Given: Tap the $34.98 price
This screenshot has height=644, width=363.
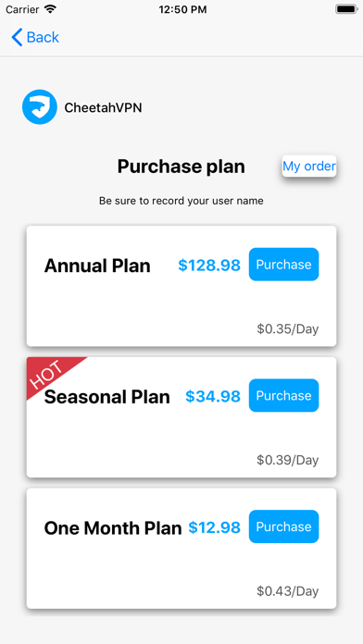Looking at the screenshot, I should point(213,396).
